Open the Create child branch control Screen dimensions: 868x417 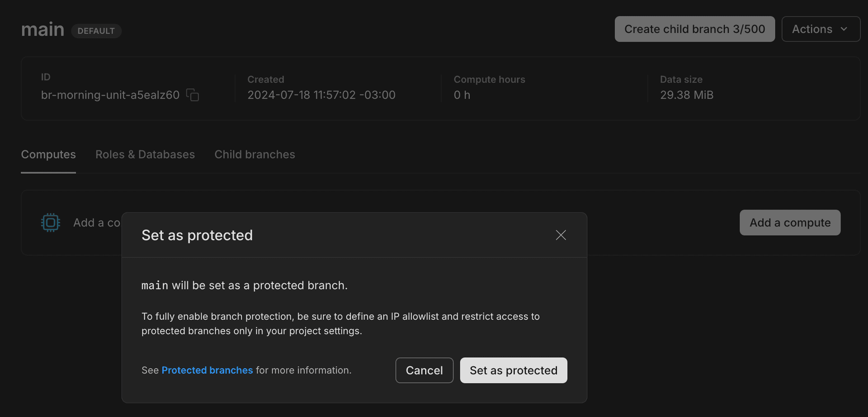point(694,29)
